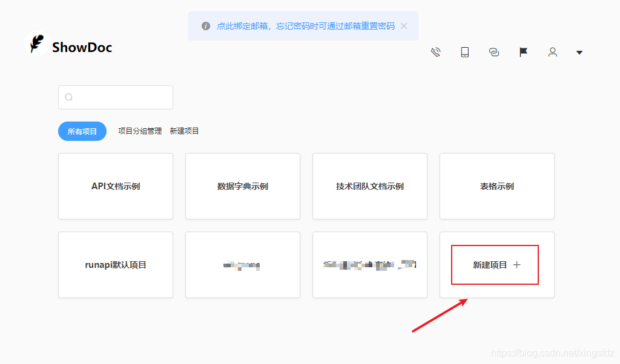Click into the project search field

(121, 97)
